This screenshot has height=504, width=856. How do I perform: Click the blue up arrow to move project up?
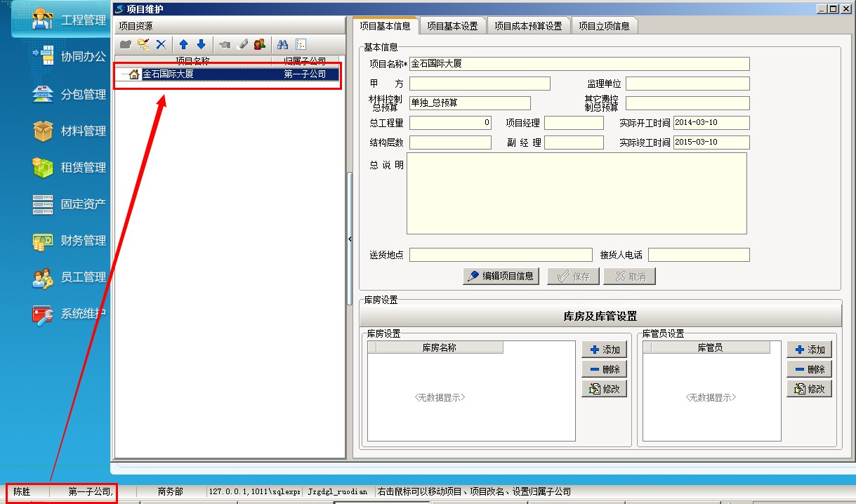click(x=184, y=44)
